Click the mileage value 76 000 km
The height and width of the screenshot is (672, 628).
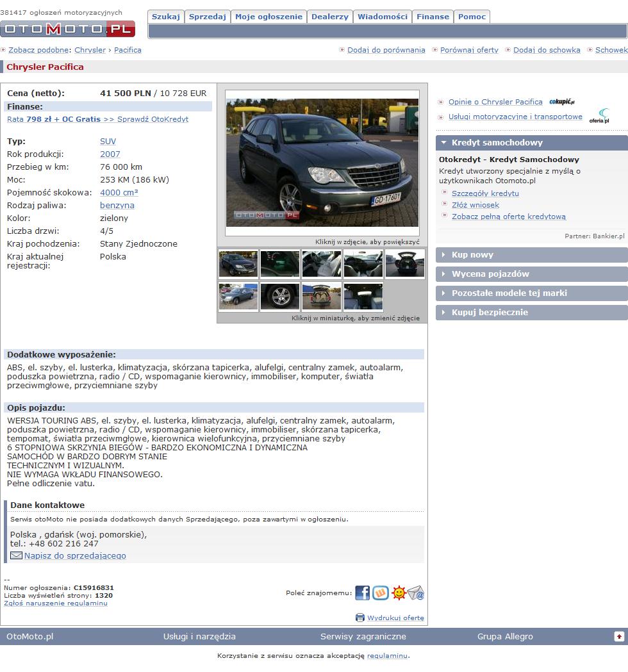pyautogui.click(x=121, y=167)
